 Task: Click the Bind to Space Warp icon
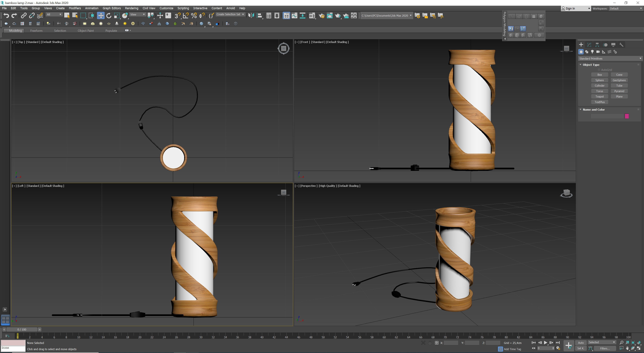[40, 15]
